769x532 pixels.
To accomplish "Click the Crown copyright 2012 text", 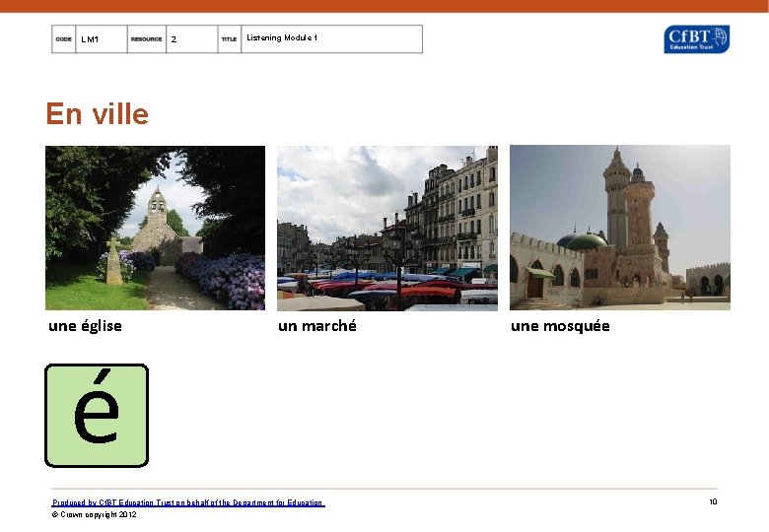I will [95, 514].
